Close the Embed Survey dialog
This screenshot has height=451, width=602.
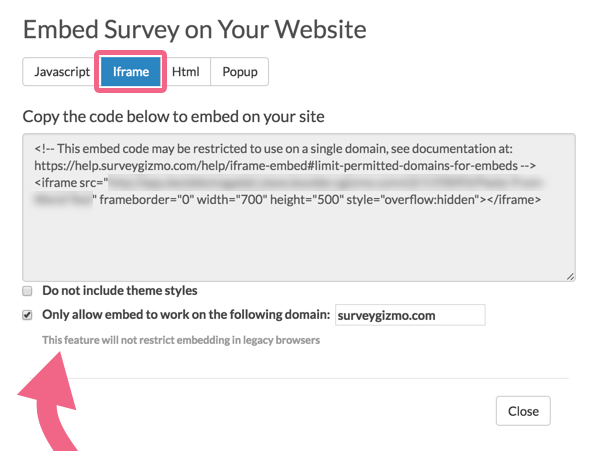point(523,411)
